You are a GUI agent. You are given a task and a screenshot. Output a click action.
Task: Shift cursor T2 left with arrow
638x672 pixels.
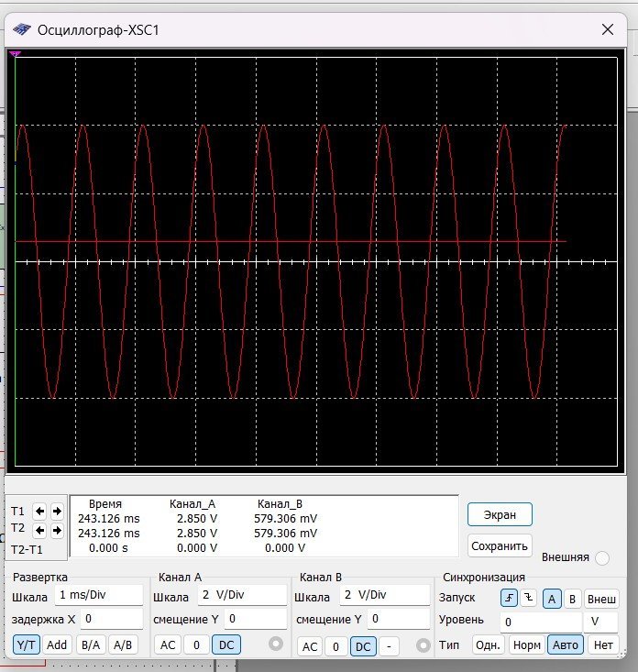39,530
